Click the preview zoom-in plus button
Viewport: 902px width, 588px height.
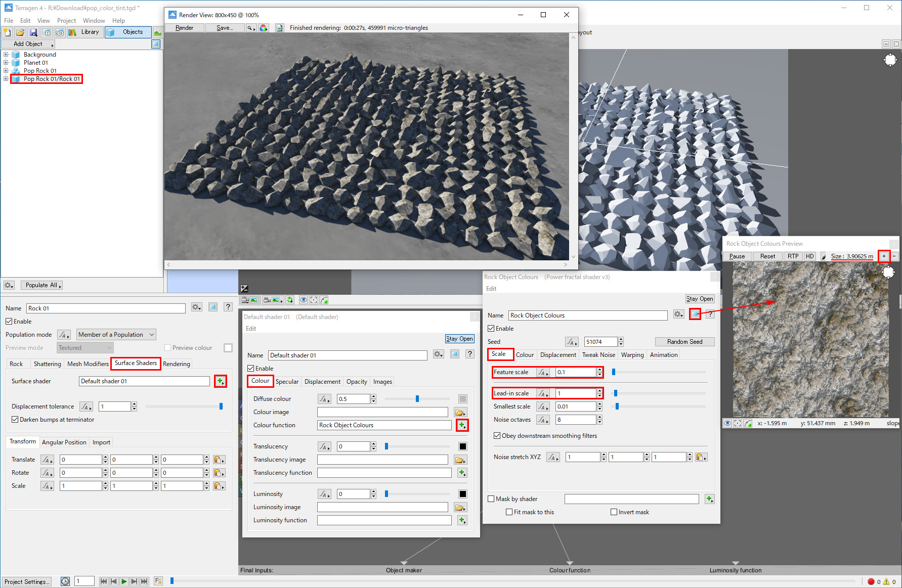click(x=884, y=256)
